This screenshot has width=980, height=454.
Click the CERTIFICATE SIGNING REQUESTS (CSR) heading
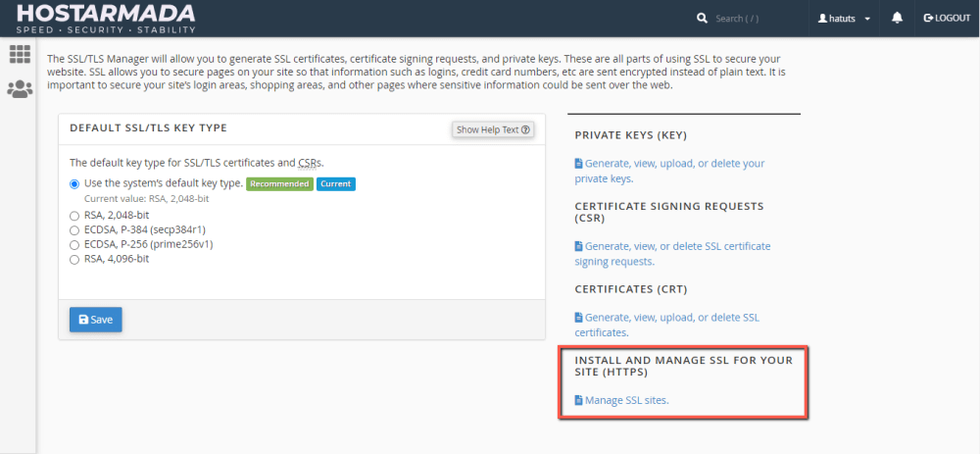(669, 212)
